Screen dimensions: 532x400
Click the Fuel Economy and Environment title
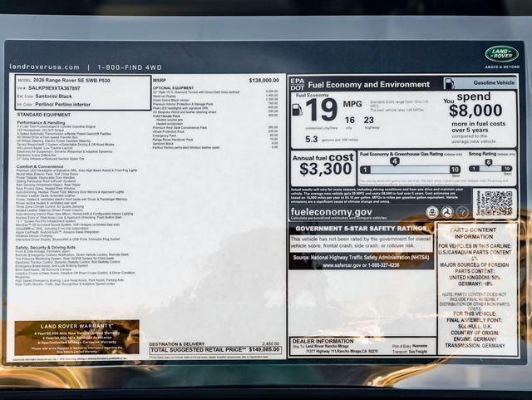point(368,85)
